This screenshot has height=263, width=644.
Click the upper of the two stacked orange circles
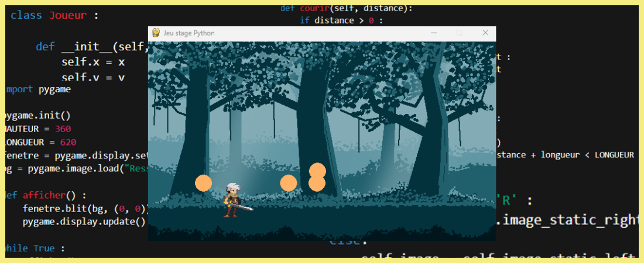point(317,171)
